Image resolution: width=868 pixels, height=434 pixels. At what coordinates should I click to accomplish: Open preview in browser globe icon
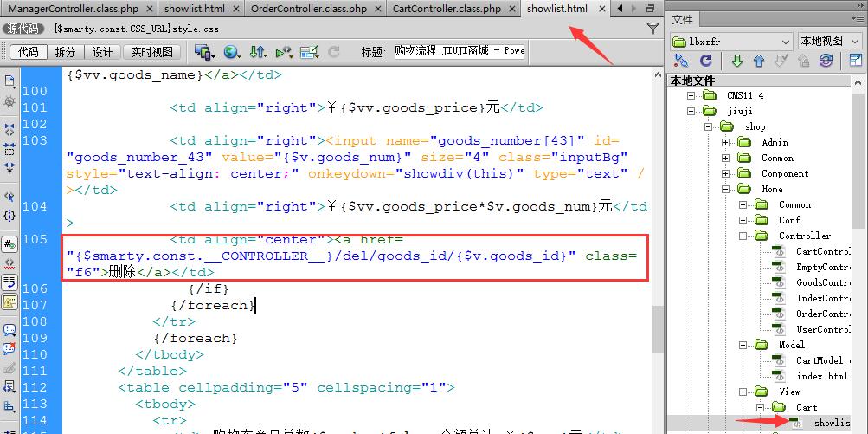click(x=231, y=52)
